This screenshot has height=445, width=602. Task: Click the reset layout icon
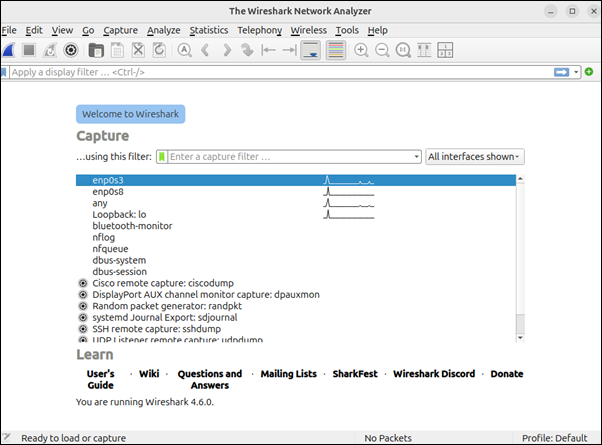445,50
